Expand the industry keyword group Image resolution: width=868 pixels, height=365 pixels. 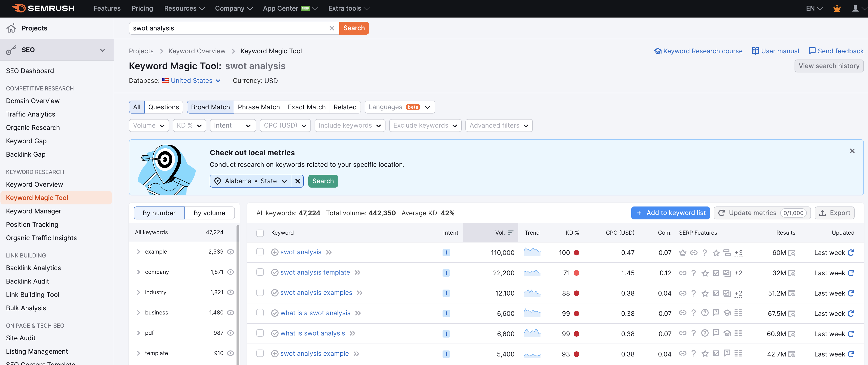click(x=138, y=292)
